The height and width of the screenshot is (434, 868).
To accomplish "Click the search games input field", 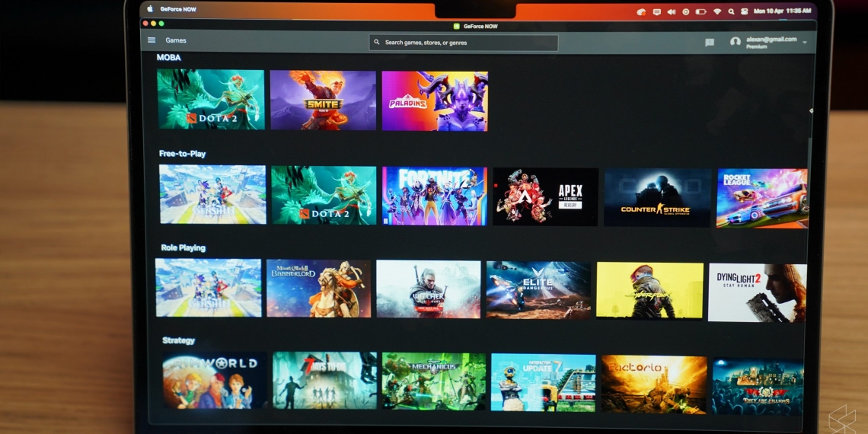I will click(464, 43).
